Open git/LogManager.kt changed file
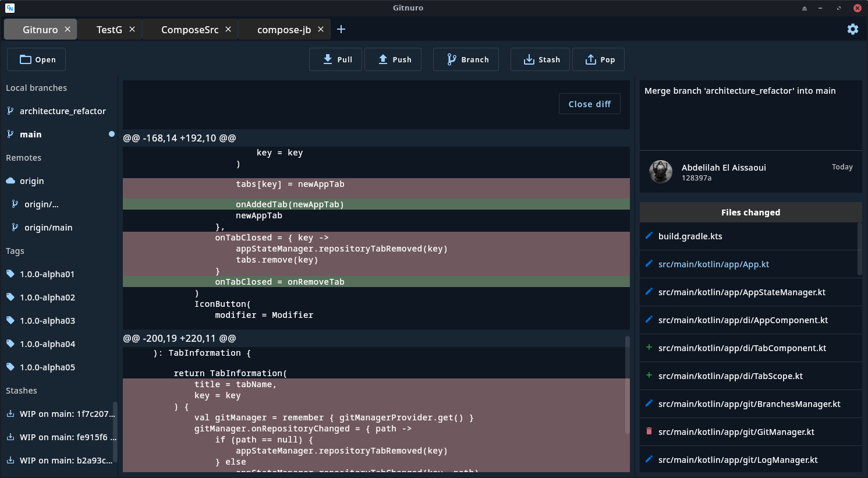The width and height of the screenshot is (868, 478). point(750,460)
